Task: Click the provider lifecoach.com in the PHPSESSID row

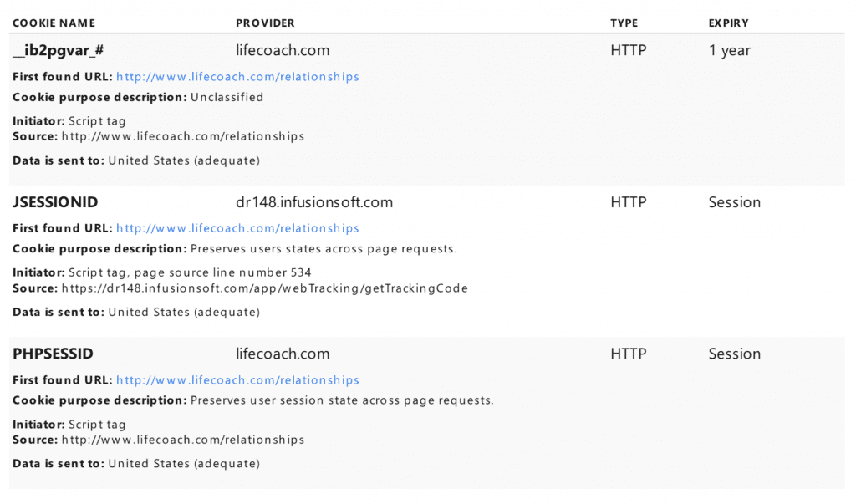Action: click(283, 354)
